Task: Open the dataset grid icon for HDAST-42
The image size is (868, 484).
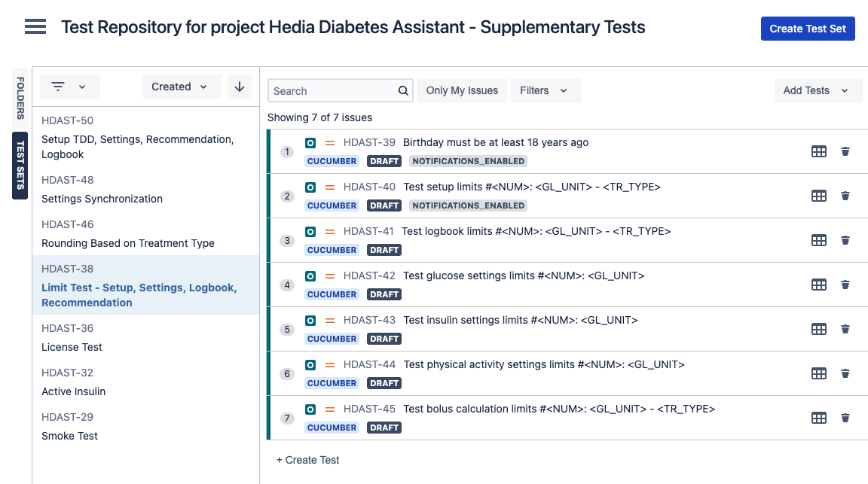Action: pyautogui.click(x=819, y=285)
